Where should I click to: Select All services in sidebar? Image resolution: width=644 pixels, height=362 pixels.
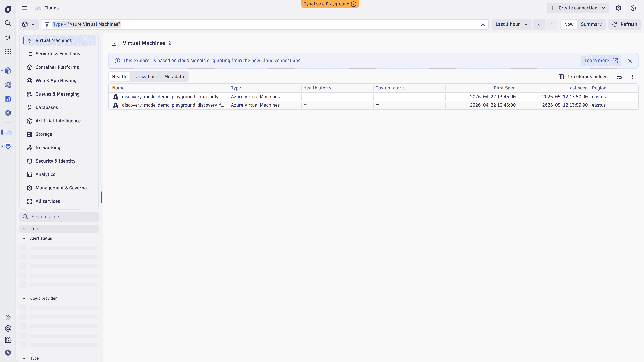59,201
